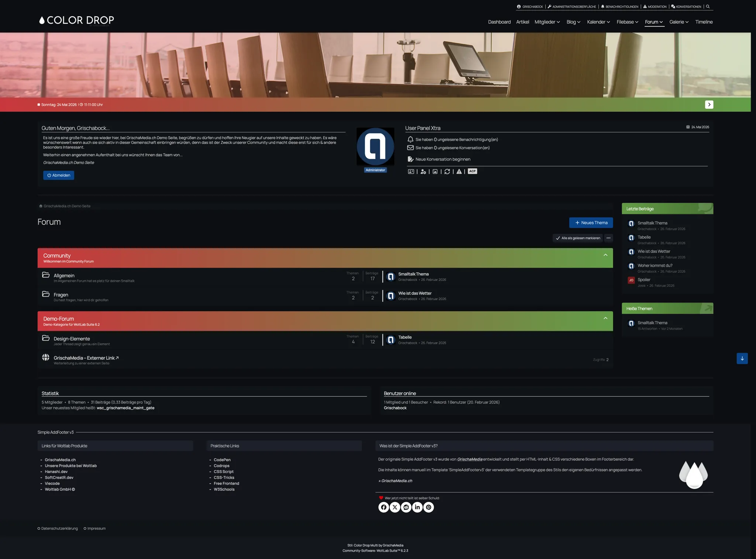Click the warning triangle icon in User Panel
The image size is (756, 559).
point(459,171)
